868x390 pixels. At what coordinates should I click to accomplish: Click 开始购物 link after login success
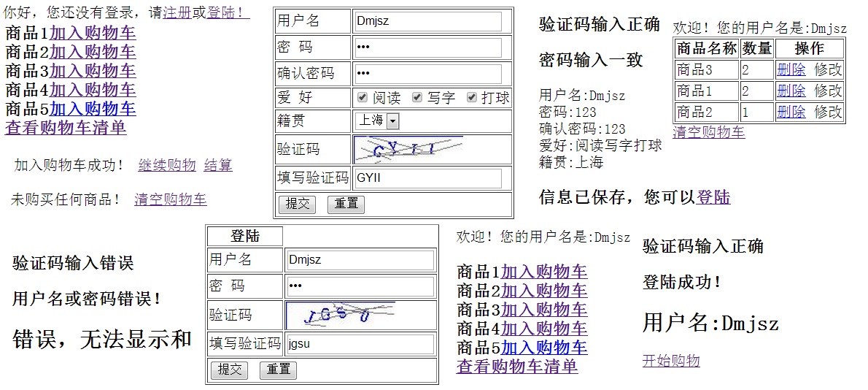pos(671,361)
